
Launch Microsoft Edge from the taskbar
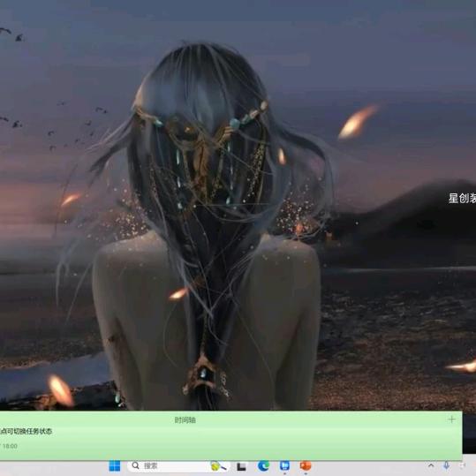click(263, 465)
